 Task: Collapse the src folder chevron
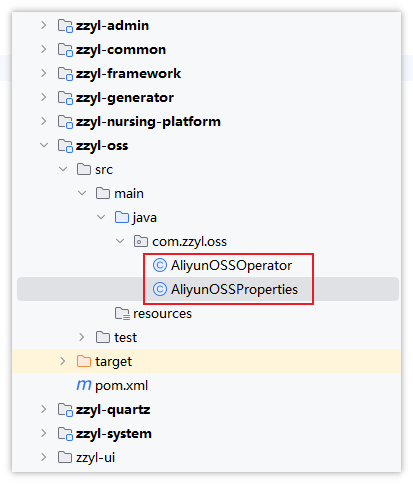point(63,169)
